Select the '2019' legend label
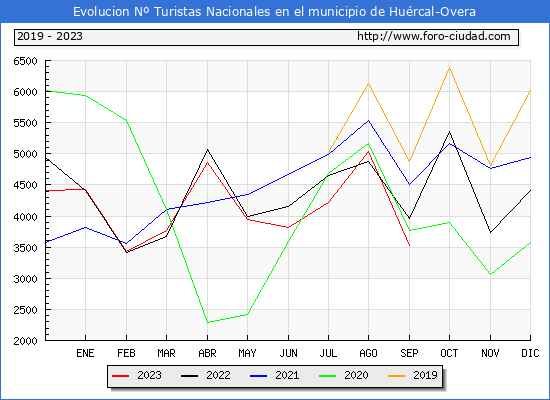The width and height of the screenshot is (550, 400). tap(425, 375)
